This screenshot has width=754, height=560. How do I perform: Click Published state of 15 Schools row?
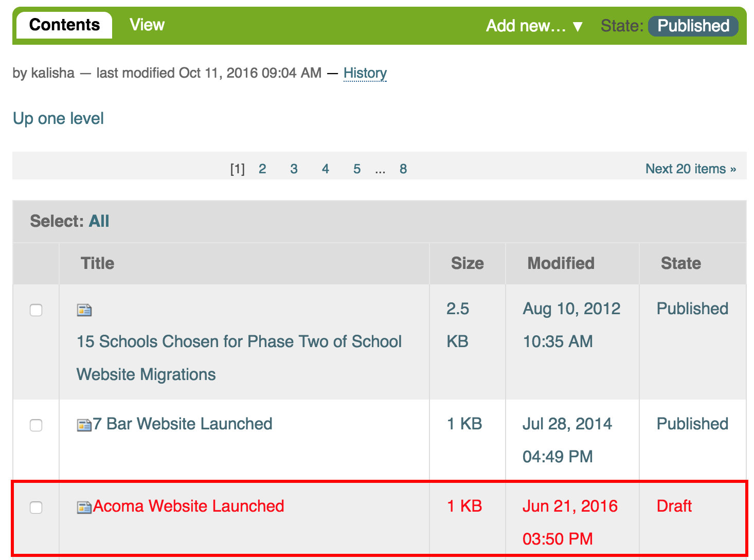coord(692,309)
